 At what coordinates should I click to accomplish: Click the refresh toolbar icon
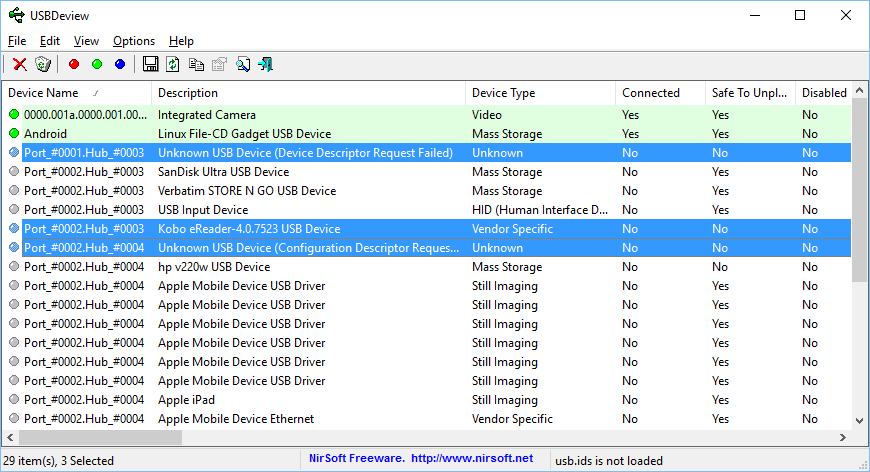point(173,64)
